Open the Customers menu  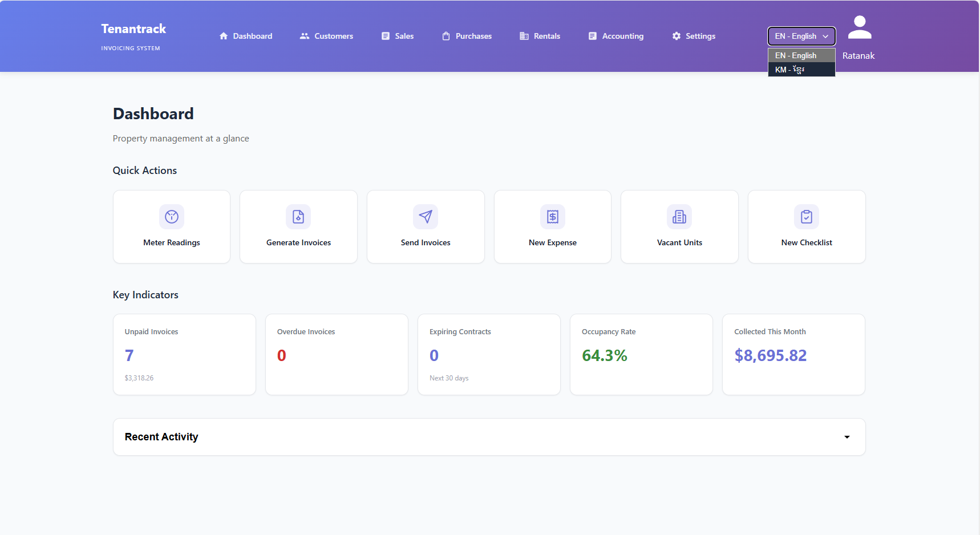327,36
